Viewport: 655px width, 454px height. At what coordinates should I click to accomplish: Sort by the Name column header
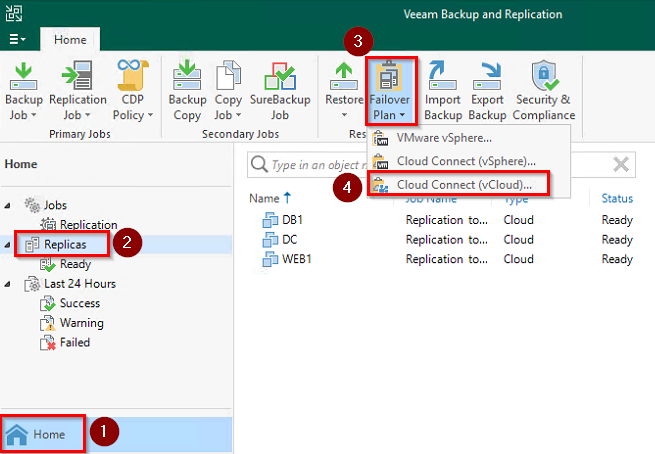point(264,198)
